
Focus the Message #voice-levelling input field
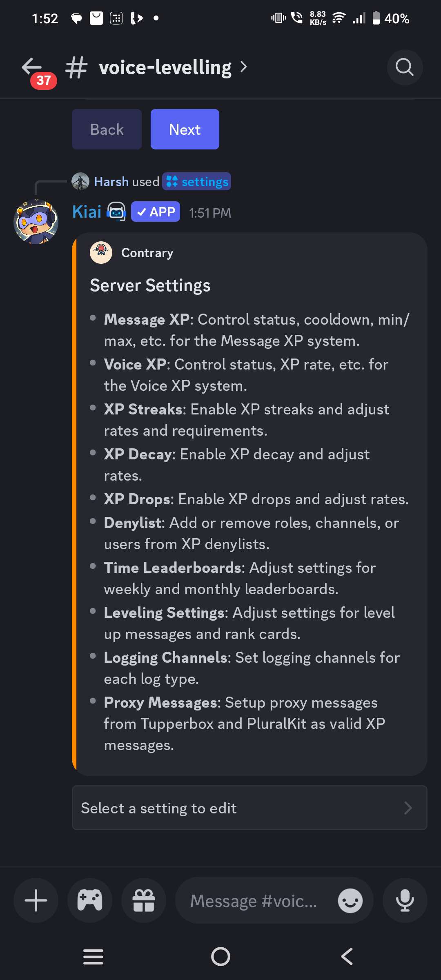253,900
